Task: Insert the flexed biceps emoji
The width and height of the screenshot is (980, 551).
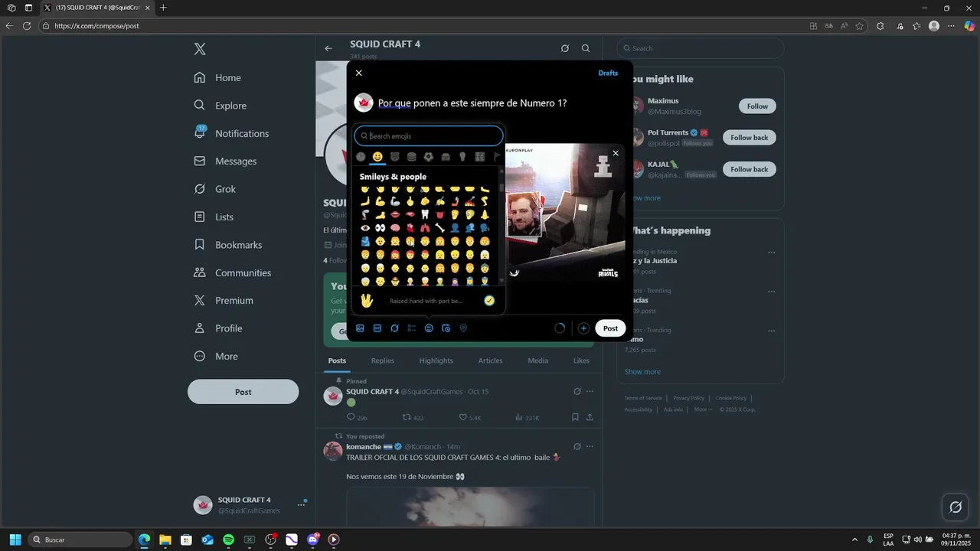Action: tap(380, 201)
